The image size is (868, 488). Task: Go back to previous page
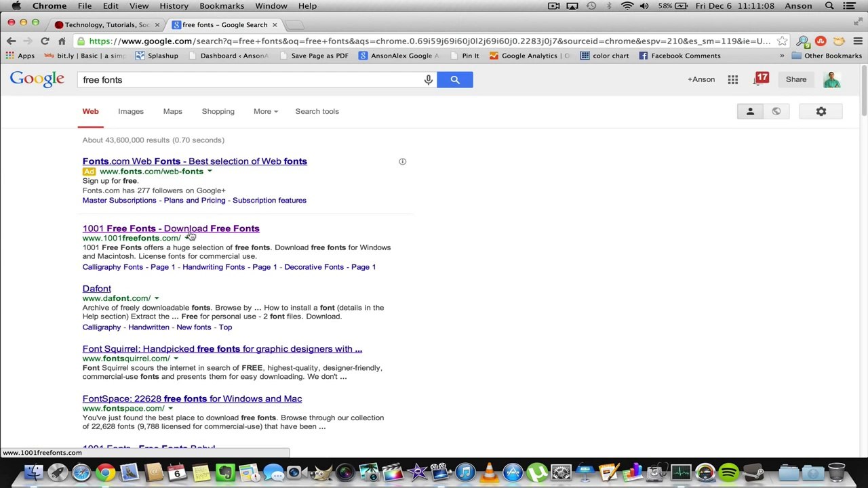click(x=12, y=41)
